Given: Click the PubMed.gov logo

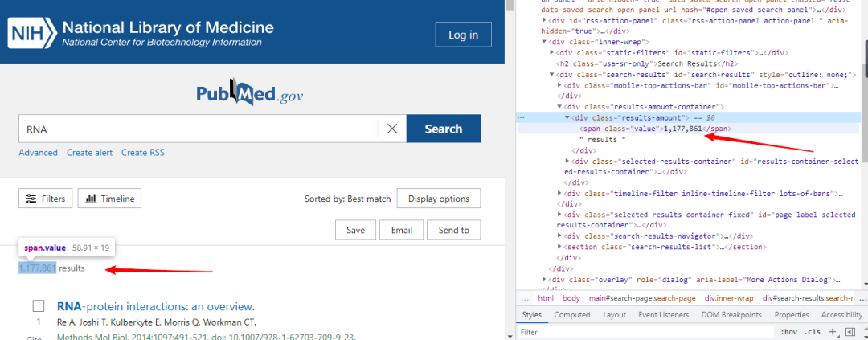Looking at the screenshot, I should 250,93.
